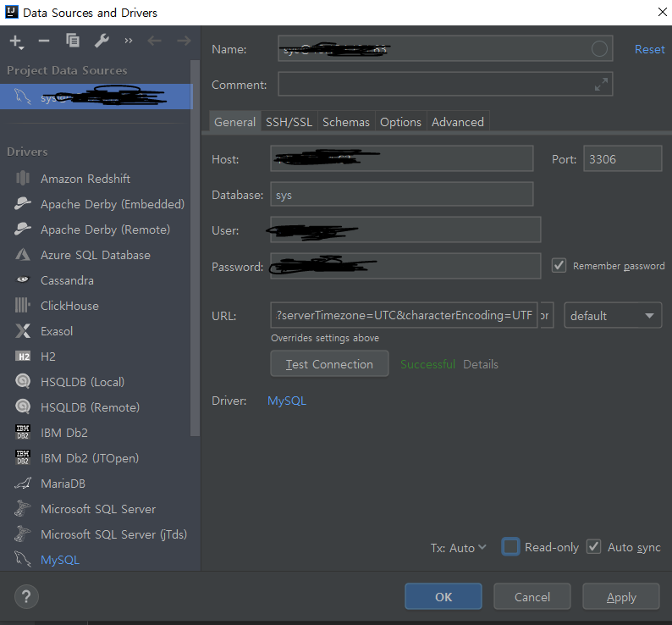
Task: Click the Reset link
Action: pyautogui.click(x=649, y=49)
